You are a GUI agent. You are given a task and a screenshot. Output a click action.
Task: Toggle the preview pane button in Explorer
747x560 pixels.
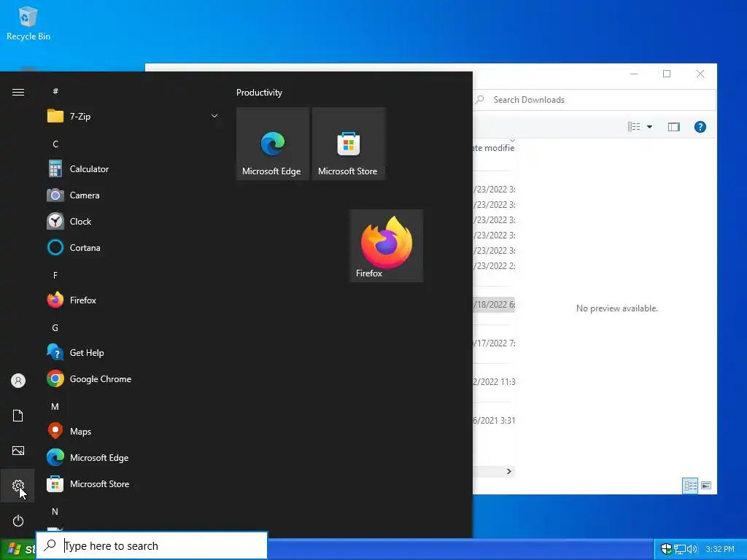[x=673, y=127]
